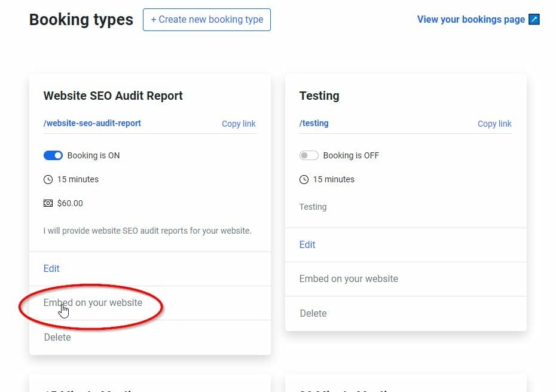The image size is (556, 392).
Task: Select Embed on your website for Testing
Action: pos(348,278)
